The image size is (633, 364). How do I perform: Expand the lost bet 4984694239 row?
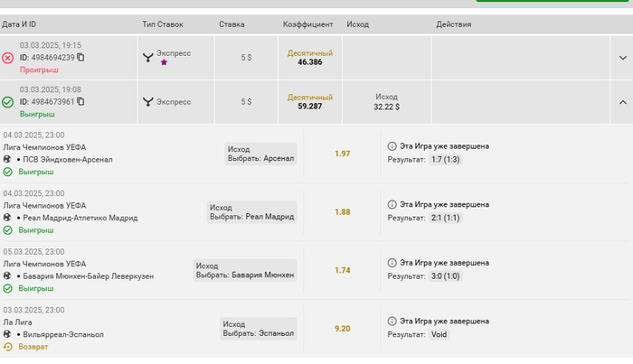click(x=622, y=58)
